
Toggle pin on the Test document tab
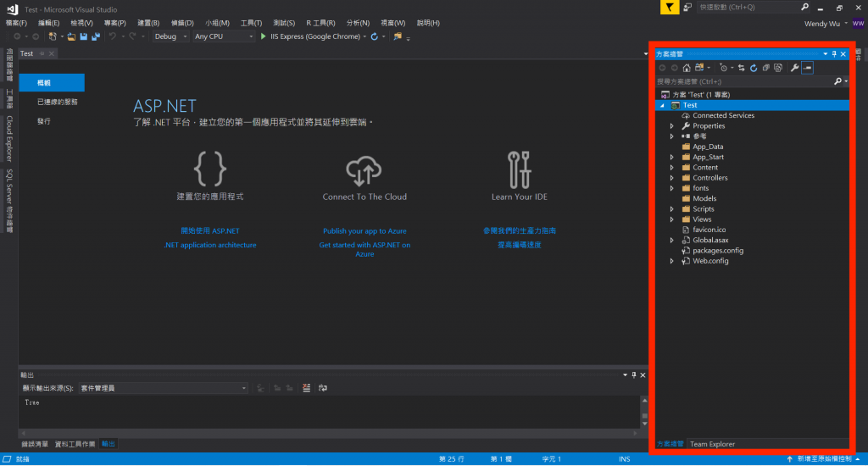pyautogui.click(x=42, y=53)
